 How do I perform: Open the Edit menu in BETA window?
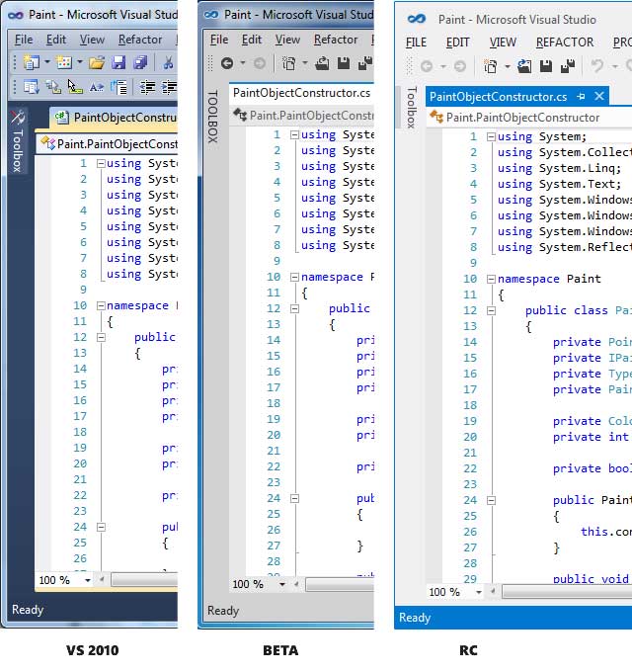(252, 40)
